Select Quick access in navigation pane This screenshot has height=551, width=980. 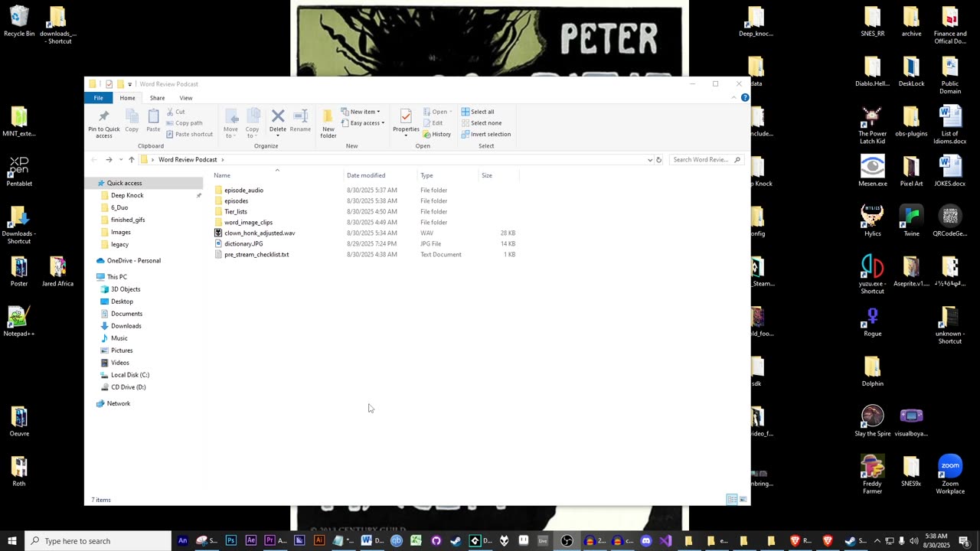143,183
